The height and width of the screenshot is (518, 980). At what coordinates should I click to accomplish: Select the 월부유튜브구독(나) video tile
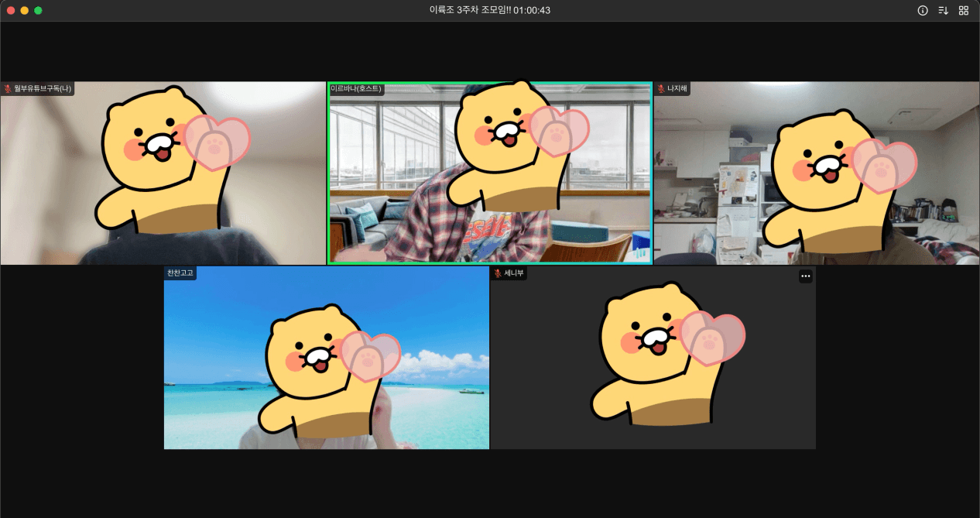pos(163,173)
